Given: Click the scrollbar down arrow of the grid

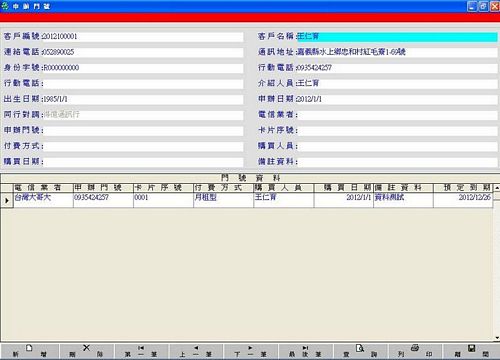Looking at the screenshot, I should click(497, 338).
